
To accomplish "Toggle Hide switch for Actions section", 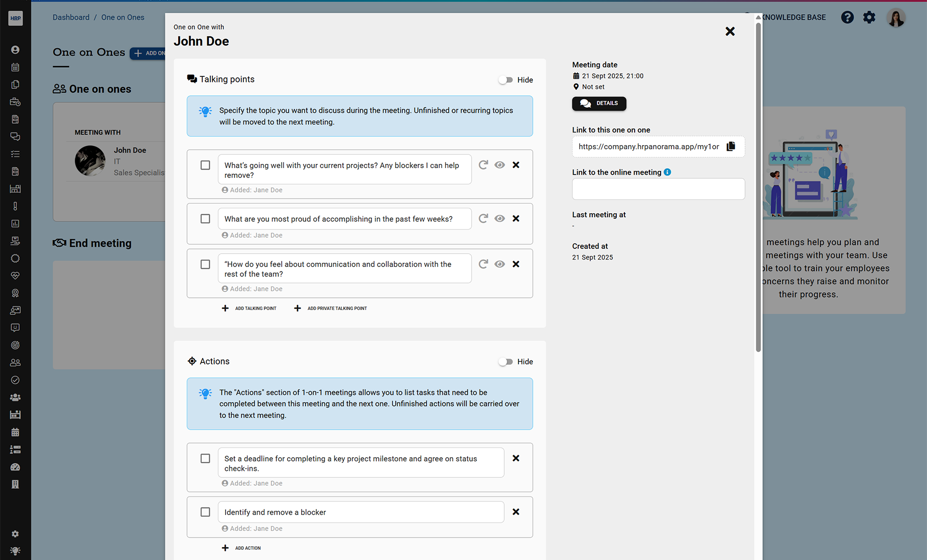I will pos(506,361).
